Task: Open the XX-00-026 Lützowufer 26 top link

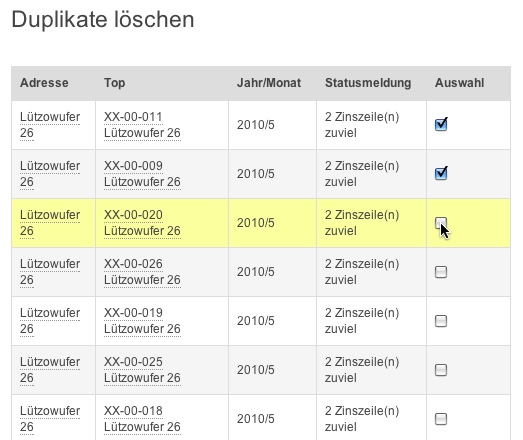Action: 142,272
